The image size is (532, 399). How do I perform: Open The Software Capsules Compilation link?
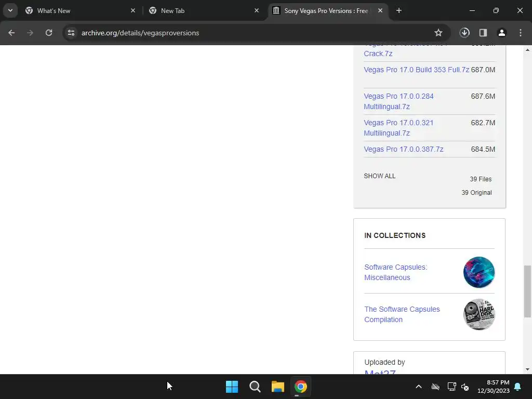402,314
